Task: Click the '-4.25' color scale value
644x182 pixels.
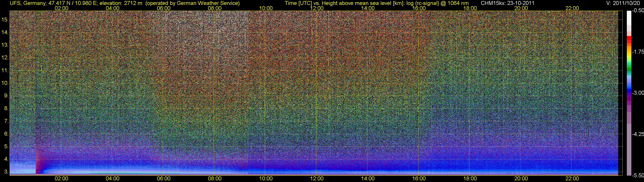Action: click(638, 134)
